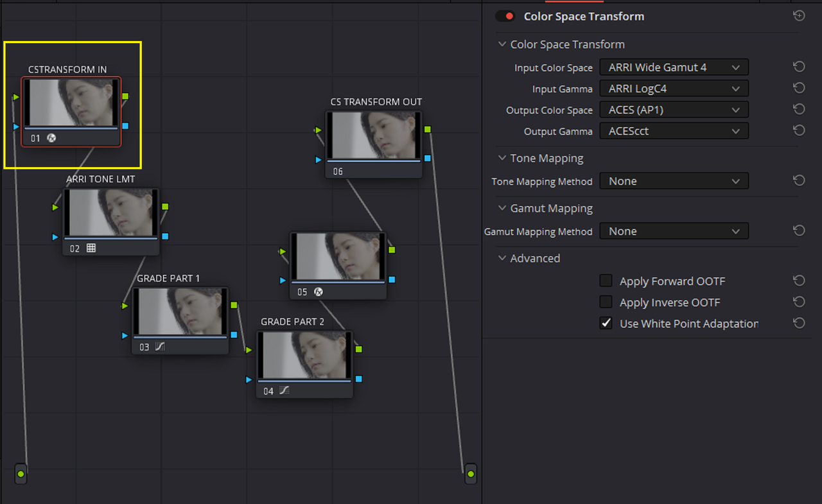Open the Input Color Space dropdown
The image size is (822, 504).
[674, 67]
